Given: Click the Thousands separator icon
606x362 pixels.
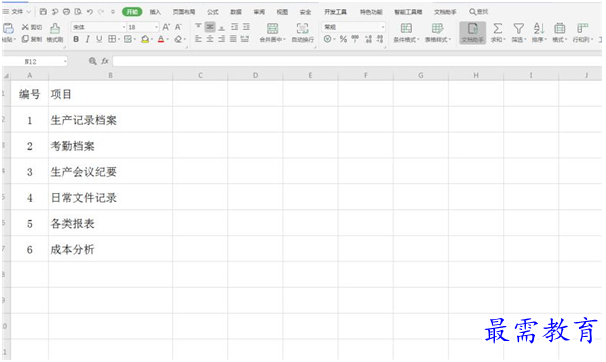Looking at the screenshot, I should tap(355, 39).
